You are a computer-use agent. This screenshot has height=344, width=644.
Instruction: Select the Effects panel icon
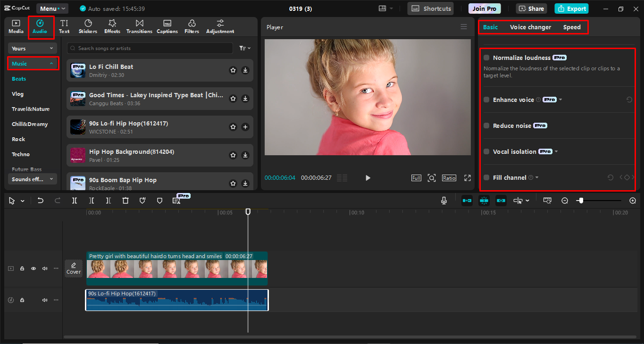click(112, 26)
